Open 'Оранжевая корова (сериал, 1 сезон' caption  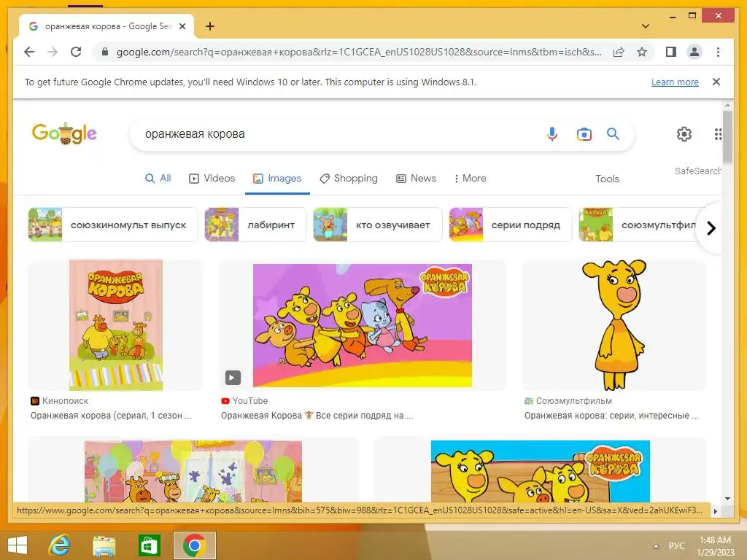point(111,416)
